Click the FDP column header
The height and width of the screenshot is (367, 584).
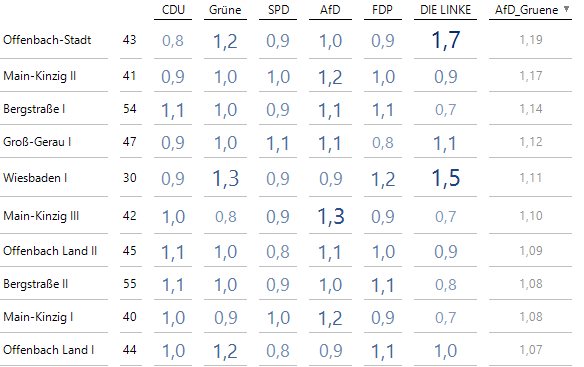(x=383, y=10)
